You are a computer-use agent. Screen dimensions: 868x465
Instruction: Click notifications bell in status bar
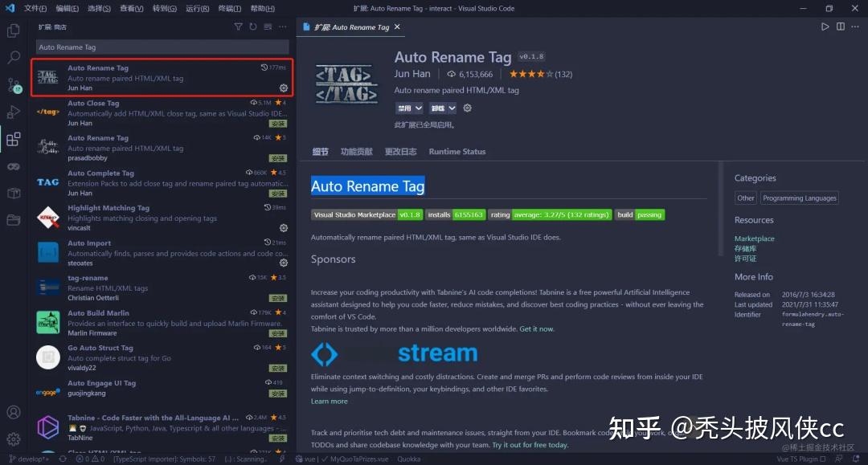[x=856, y=459]
